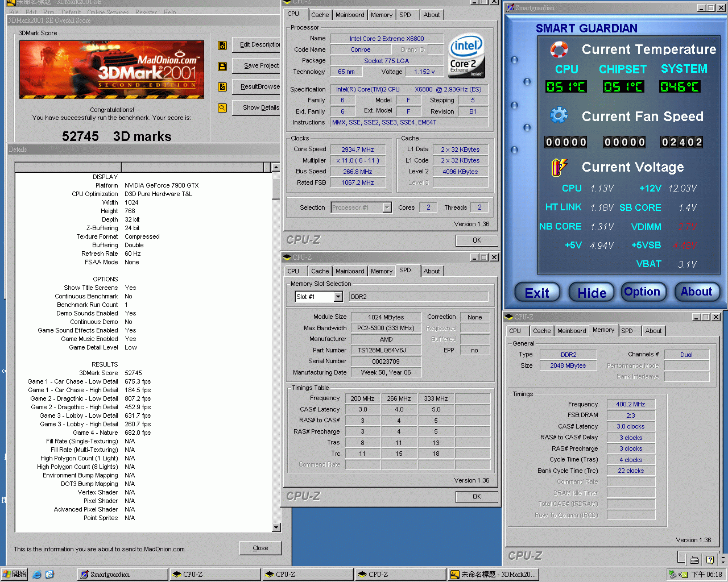Hide the Smart Guardian window
This screenshot has height=582, width=728.
[x=591, y=293]
